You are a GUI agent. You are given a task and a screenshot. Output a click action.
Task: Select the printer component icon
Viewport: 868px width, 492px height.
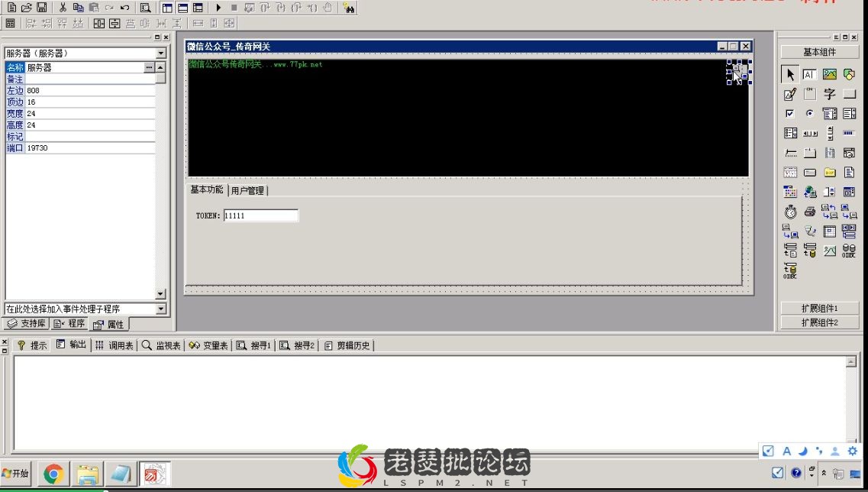point(810,211)
